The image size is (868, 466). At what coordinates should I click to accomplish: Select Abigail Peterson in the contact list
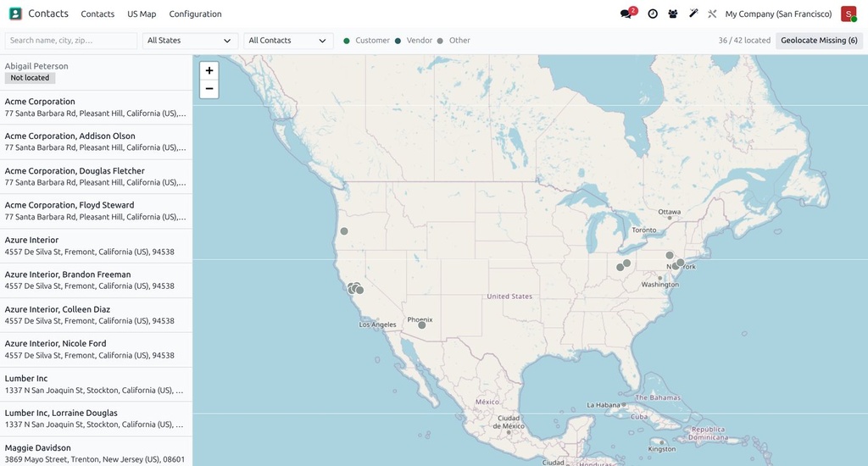96,72
